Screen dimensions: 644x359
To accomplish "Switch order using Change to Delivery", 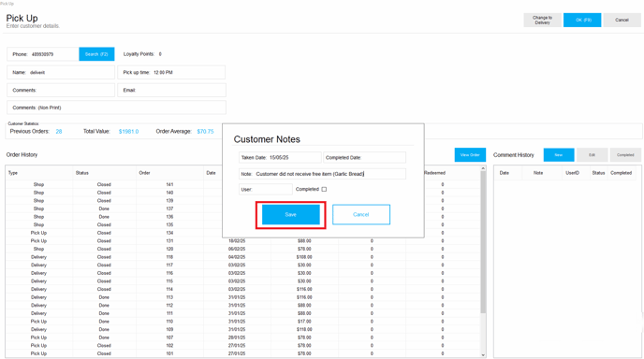I will 542,21.
